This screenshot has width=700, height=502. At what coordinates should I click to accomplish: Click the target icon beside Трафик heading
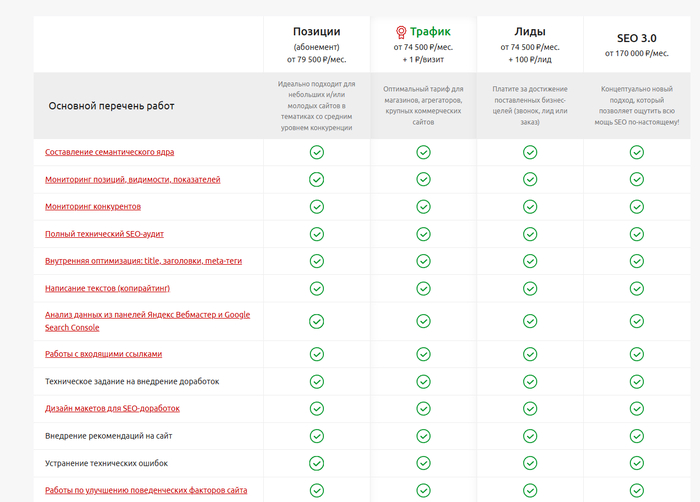coord(401,31)
